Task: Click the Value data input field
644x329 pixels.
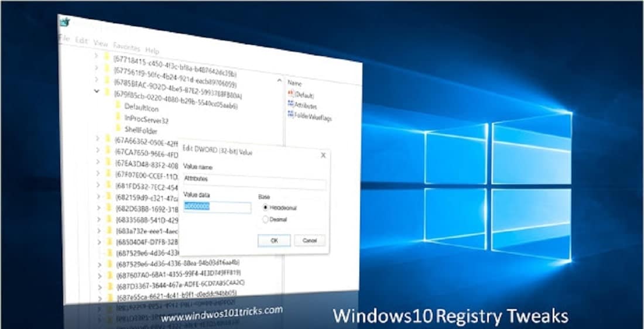Action: click(217, 207)
